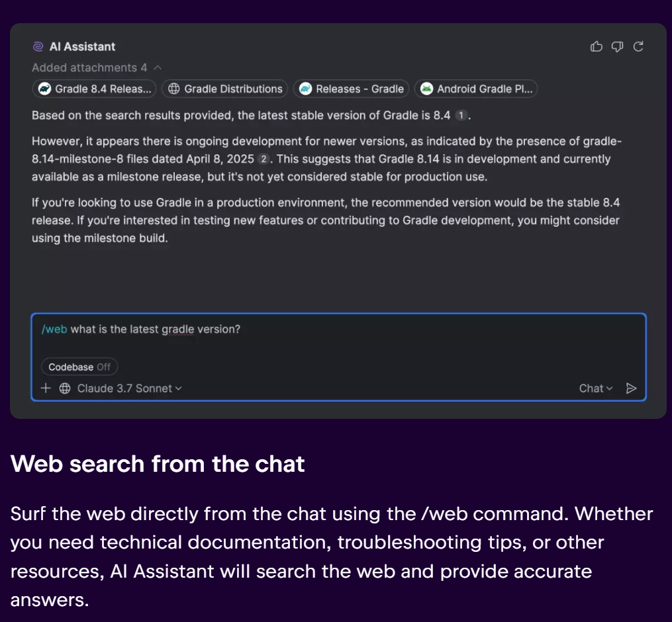Click the globe web search icon

click(65, 388)
